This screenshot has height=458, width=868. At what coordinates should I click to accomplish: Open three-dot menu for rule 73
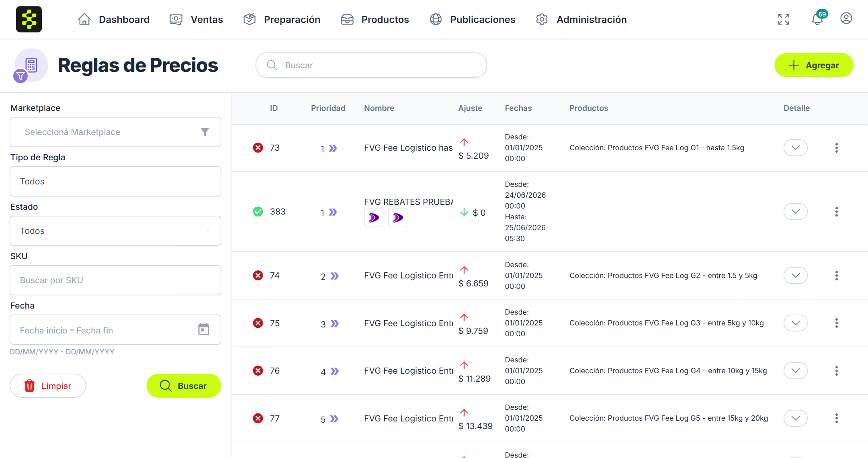[837, 148]
